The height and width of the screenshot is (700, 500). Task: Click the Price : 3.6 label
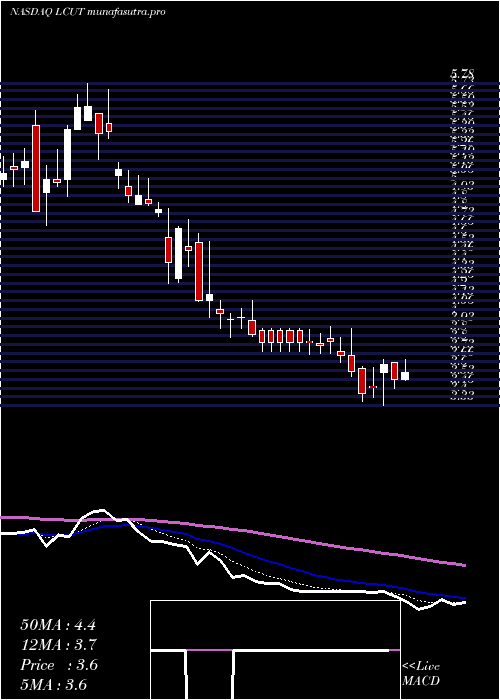59,665
